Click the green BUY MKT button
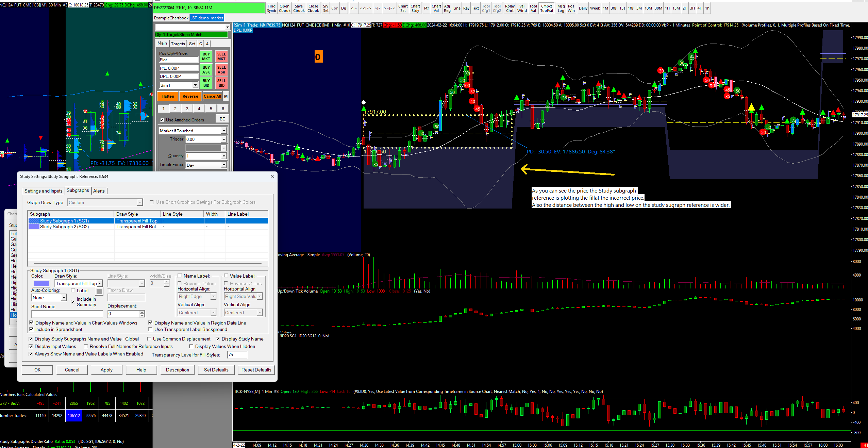The image size is (868, 448). pos(206,56)
